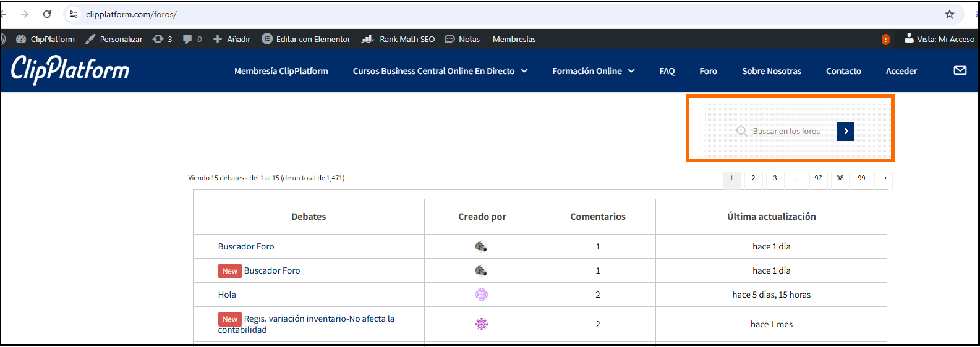Screen dimensions: 980x347
Task: Reload the page in browser
Action: pos(47,14)
